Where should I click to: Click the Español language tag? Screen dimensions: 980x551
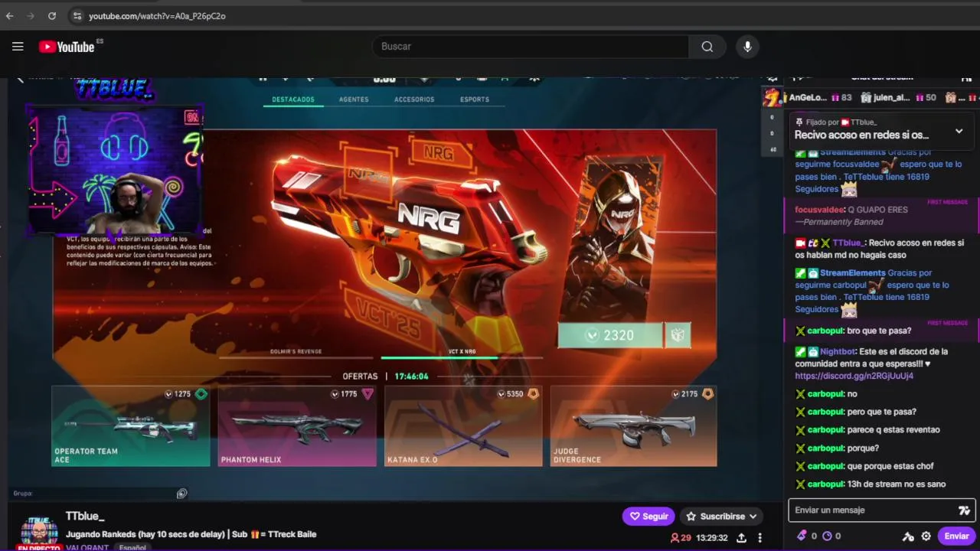tap(132, 548)
